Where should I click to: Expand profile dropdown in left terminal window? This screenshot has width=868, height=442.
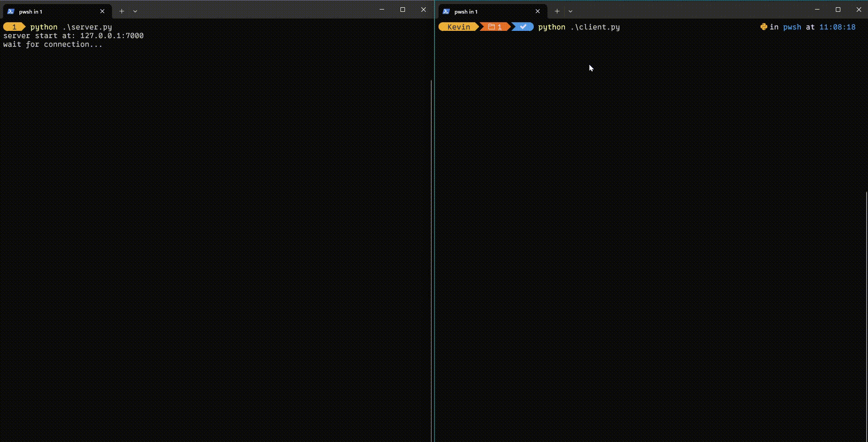point(135,11)
